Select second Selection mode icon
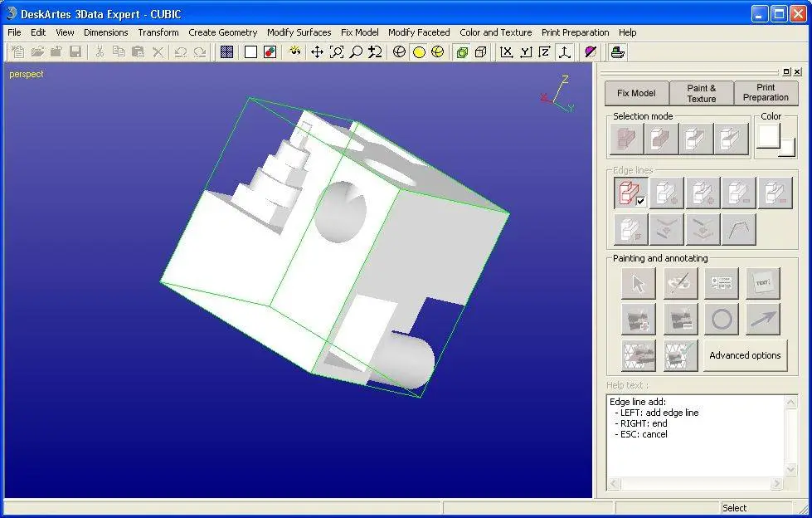 coord(661,139)
